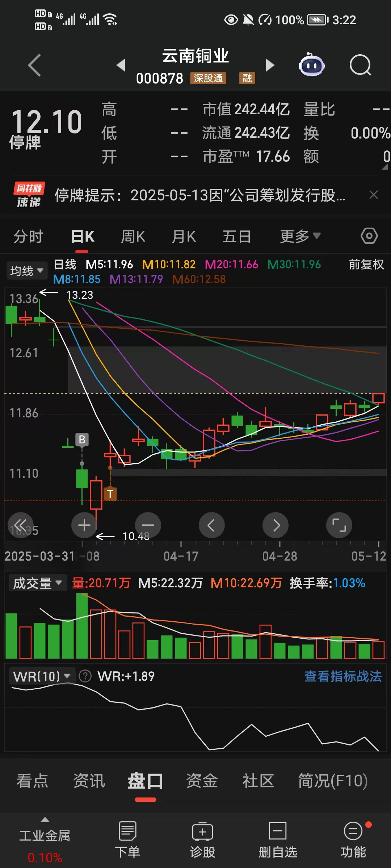Open the 盘口 tab
The image size is (391, 868).
tap(146, 780)
